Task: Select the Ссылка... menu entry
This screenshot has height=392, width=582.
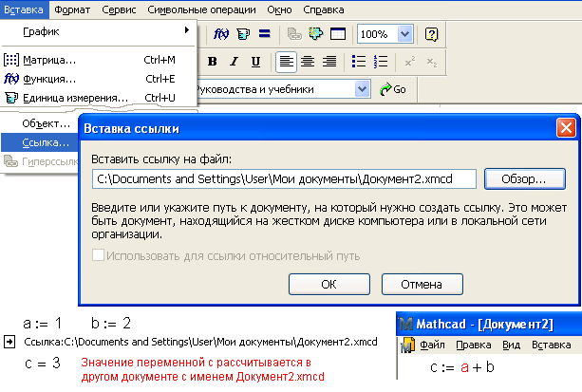Action: coord(40,142)
